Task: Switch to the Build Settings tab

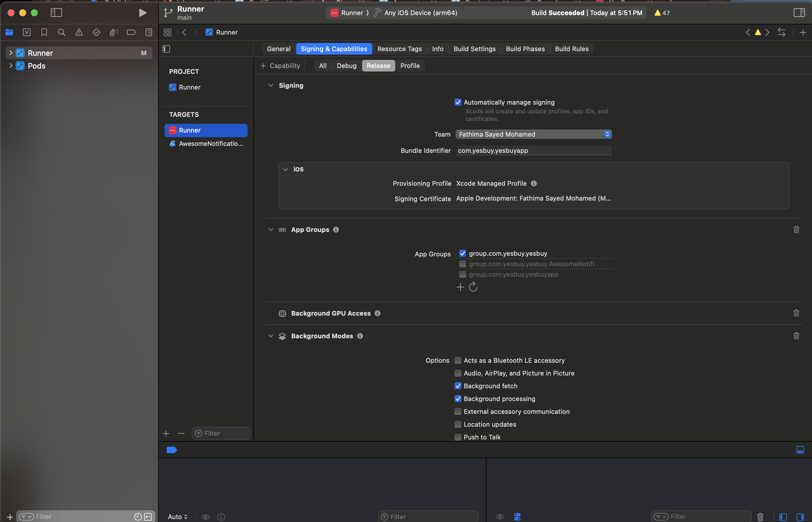Action: pos(474,49)
